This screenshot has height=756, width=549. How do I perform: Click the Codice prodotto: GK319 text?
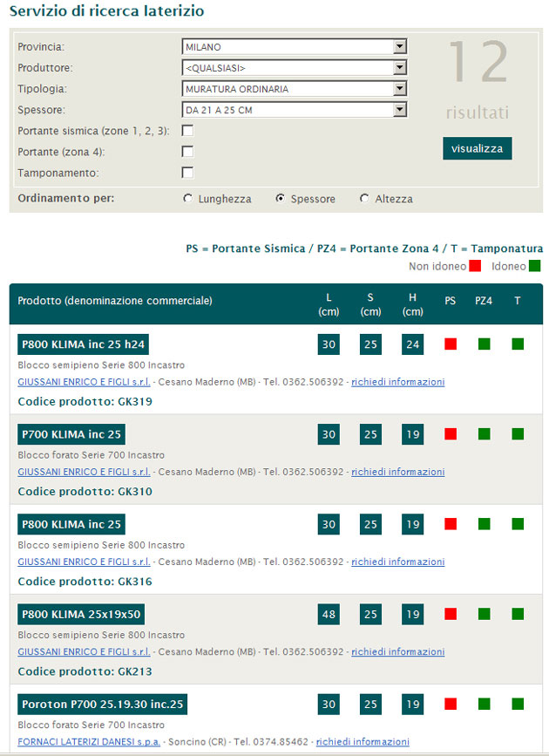pos(85,402)
